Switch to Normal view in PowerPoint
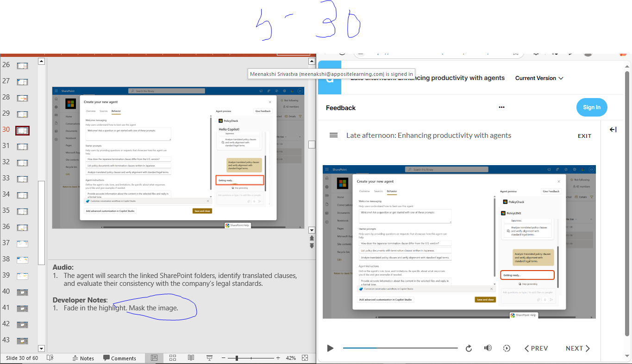Image resolution: width=632 pixels, height=364 pixels. (154, 358)
